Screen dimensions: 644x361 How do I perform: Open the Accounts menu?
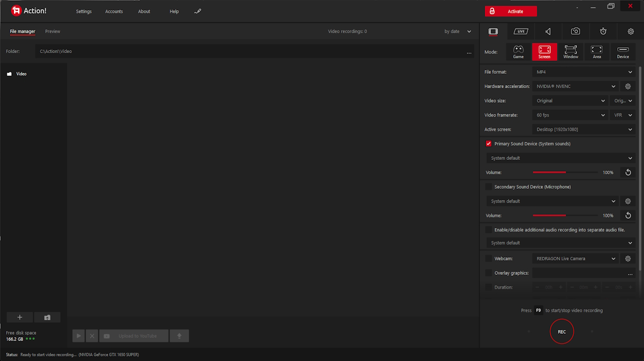114,11
